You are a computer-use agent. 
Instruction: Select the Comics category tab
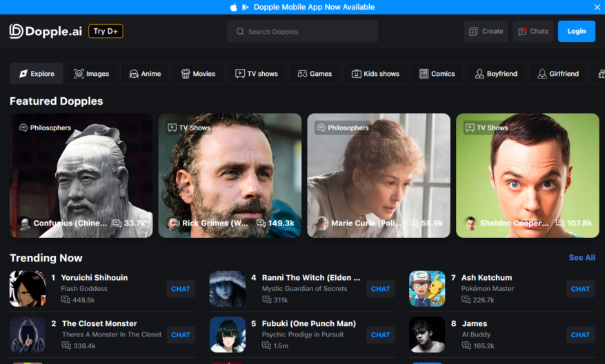point(437,73)
